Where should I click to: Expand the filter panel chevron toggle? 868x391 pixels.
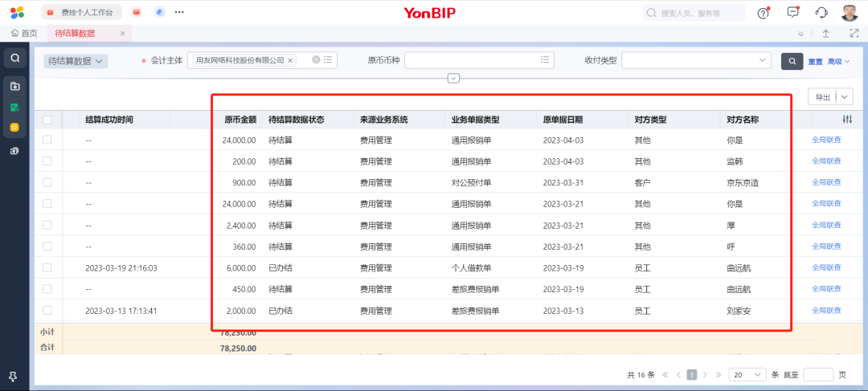pyautogui.click(x=453, y=78)
